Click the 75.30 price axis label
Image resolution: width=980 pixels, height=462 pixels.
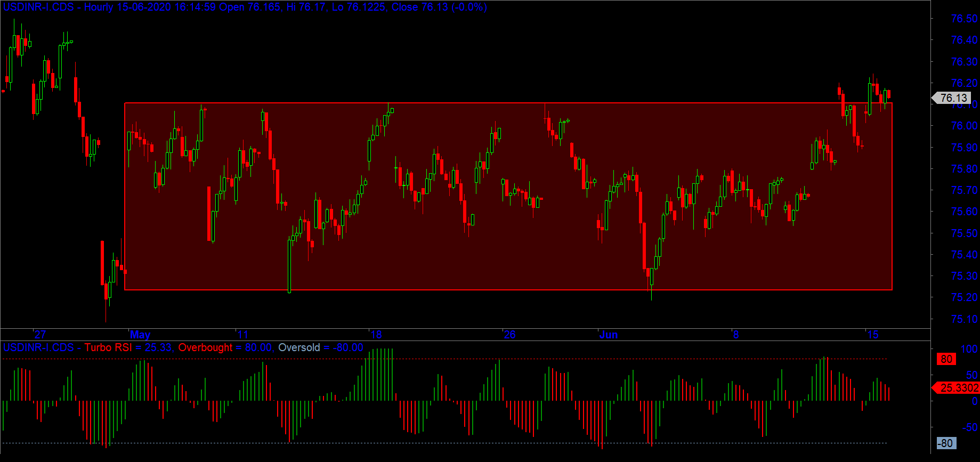(x=964, y=276)
